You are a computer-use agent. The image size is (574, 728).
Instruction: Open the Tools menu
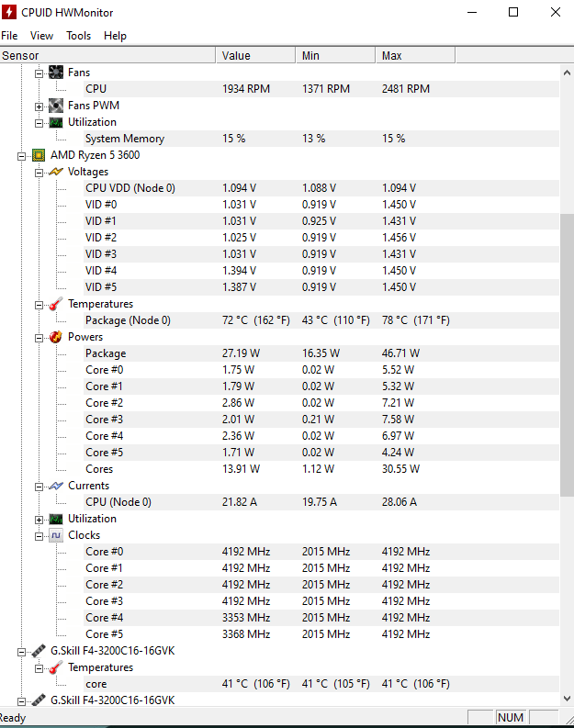(x=78, y=36)
